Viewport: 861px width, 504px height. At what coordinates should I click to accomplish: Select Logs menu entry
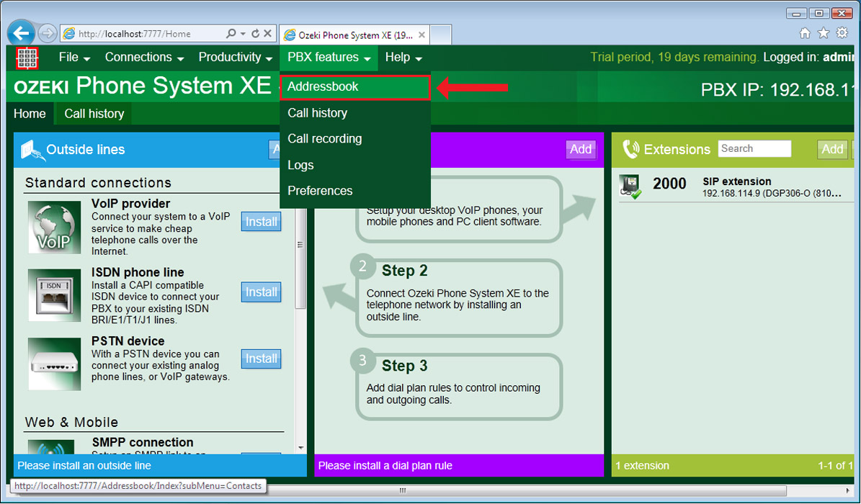click(355, 166)
